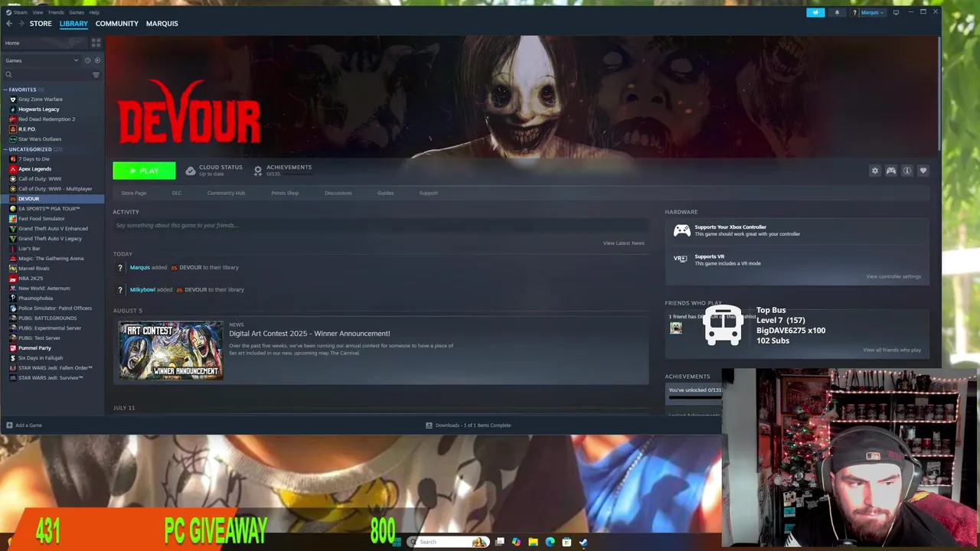980x551 pixels.
Task: Open Cloud Status for DEVOUR
Action: tap(214, 170)
